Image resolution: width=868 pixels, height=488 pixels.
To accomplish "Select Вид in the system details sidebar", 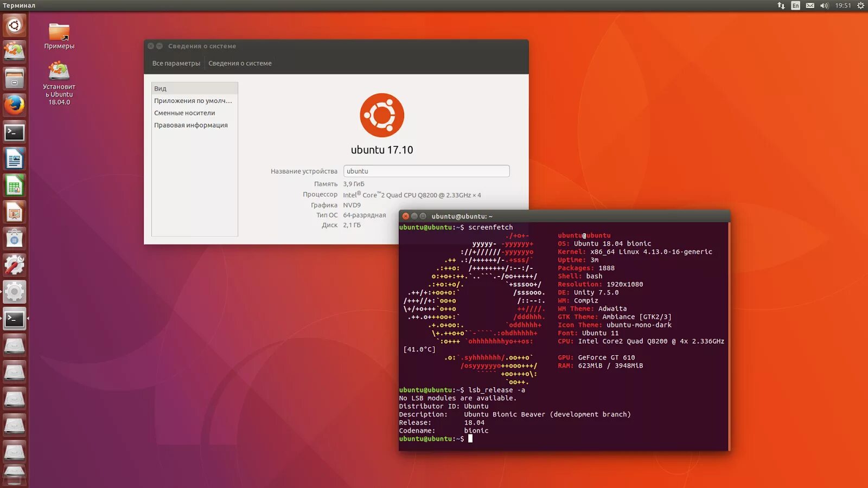I will pos(195,88).
